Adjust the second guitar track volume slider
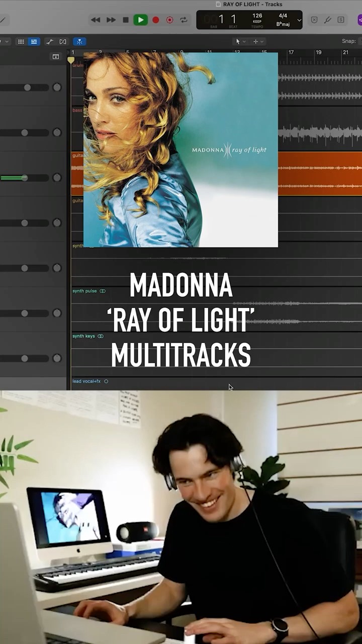This screenshot has height=644, width=362. pos(24,223)
